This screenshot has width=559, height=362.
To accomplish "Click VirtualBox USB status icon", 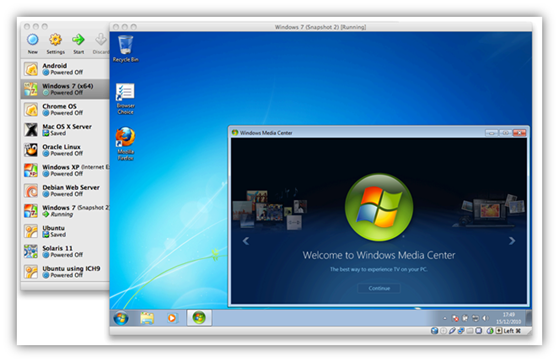I will 452,331.
